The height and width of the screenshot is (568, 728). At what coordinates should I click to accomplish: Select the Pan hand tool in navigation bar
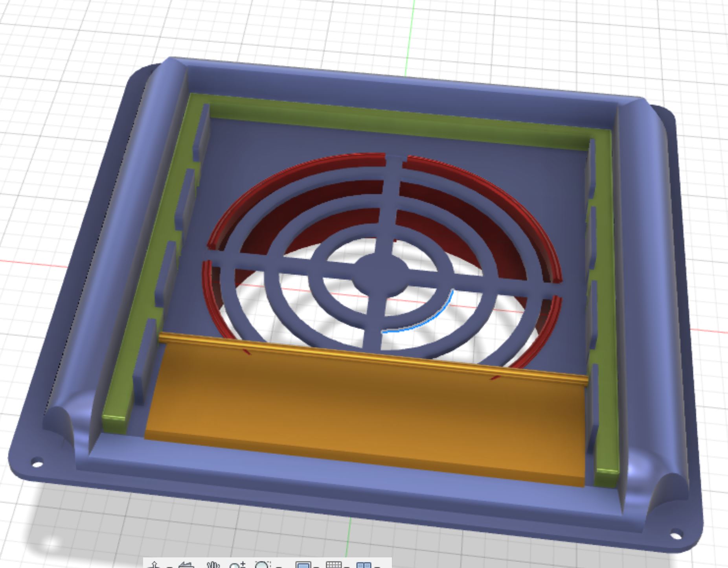point(213,565)
